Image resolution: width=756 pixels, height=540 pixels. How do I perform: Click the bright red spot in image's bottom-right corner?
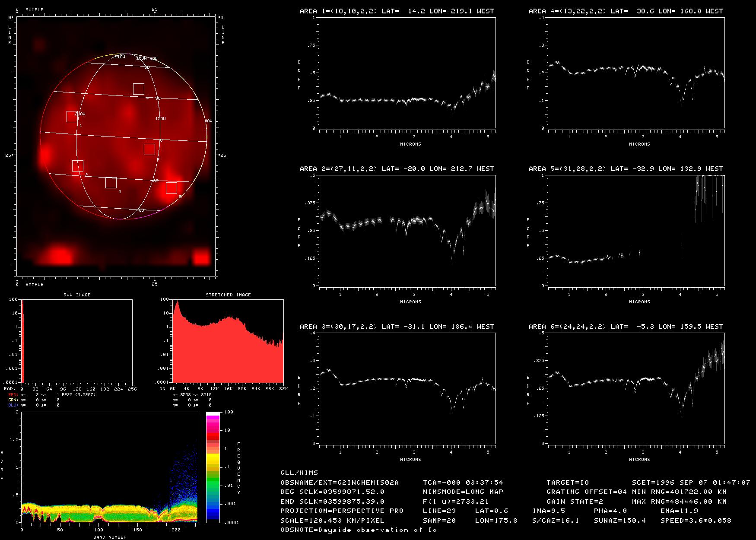[x=201, y=257]
